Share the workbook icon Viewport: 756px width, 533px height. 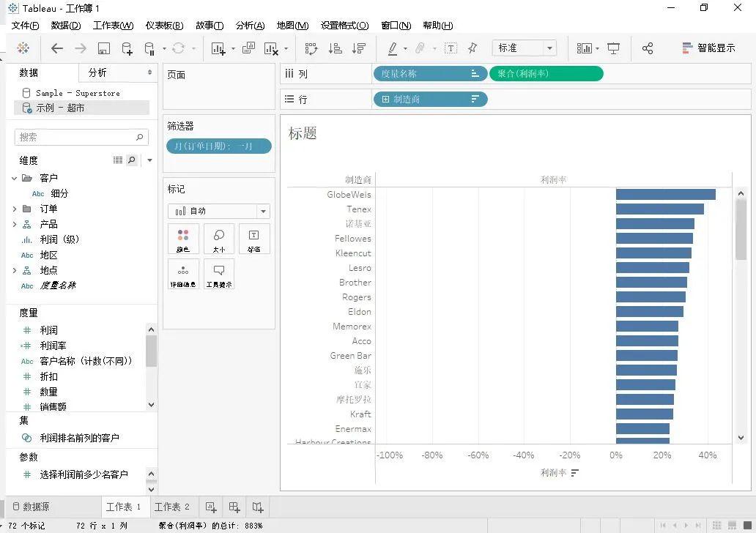[x=648, y=48]
